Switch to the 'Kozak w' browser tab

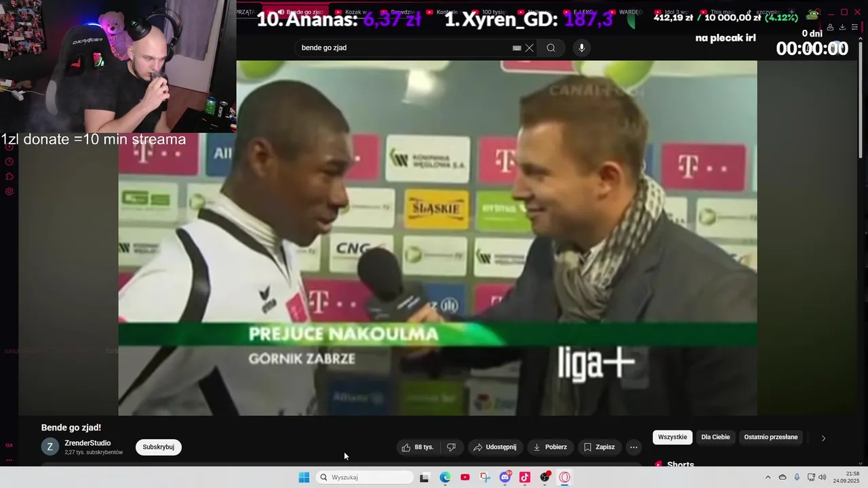click(x=353, y=12)
